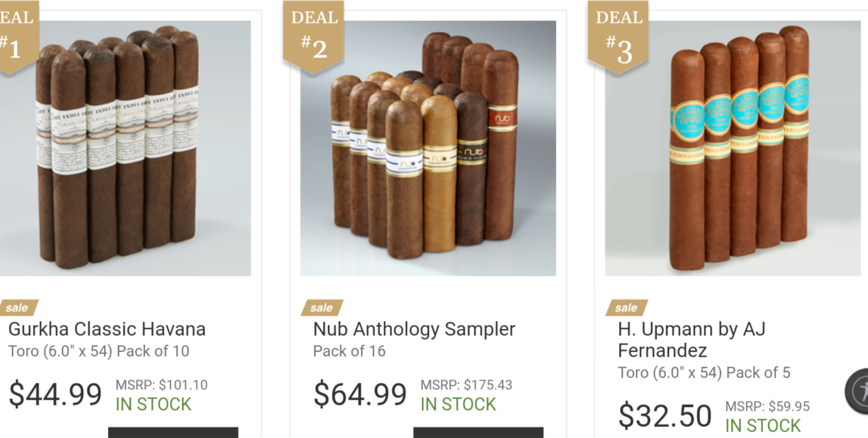Click Toro Pack of 10 description text

99,351
